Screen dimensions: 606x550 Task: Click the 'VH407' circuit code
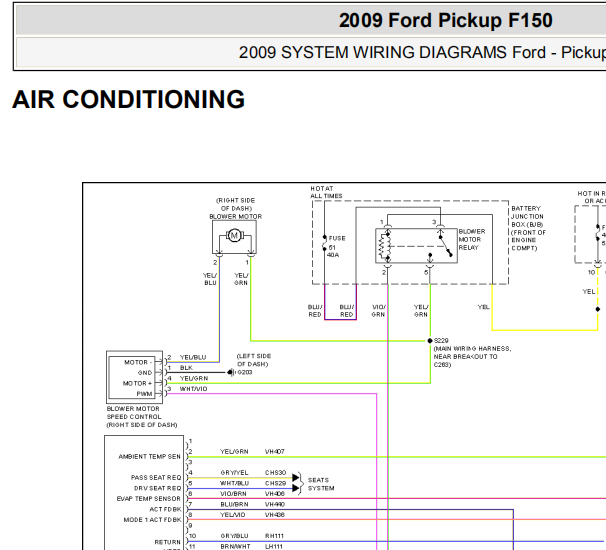pos(274,451)
